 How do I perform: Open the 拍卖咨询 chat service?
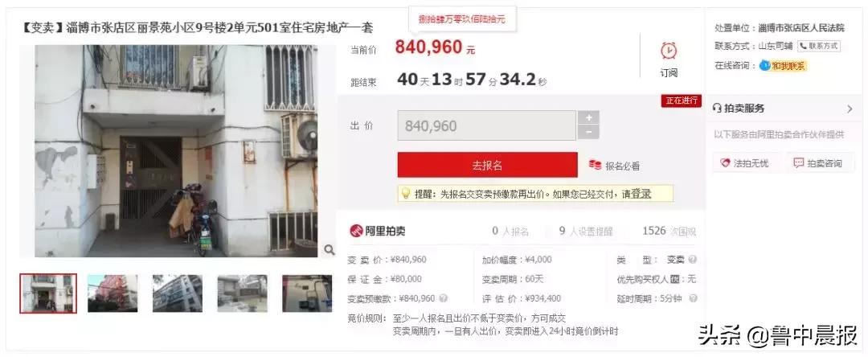coord(819,163)
